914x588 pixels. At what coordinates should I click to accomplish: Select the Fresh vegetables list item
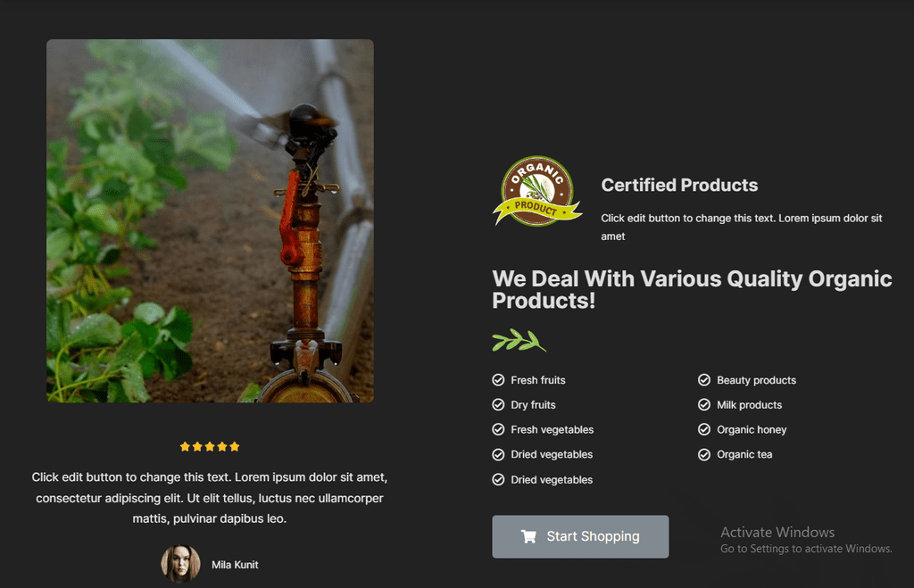pos(543,429)
